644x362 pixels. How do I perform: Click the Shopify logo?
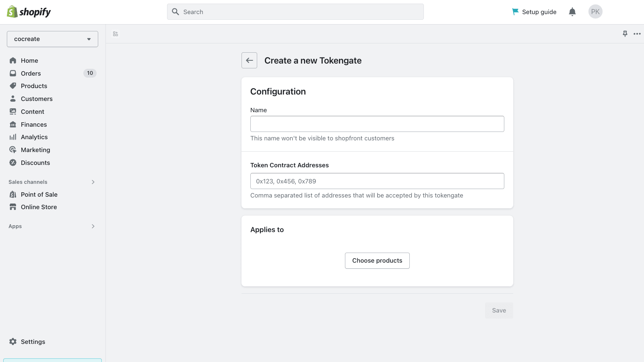coord(29,12)
